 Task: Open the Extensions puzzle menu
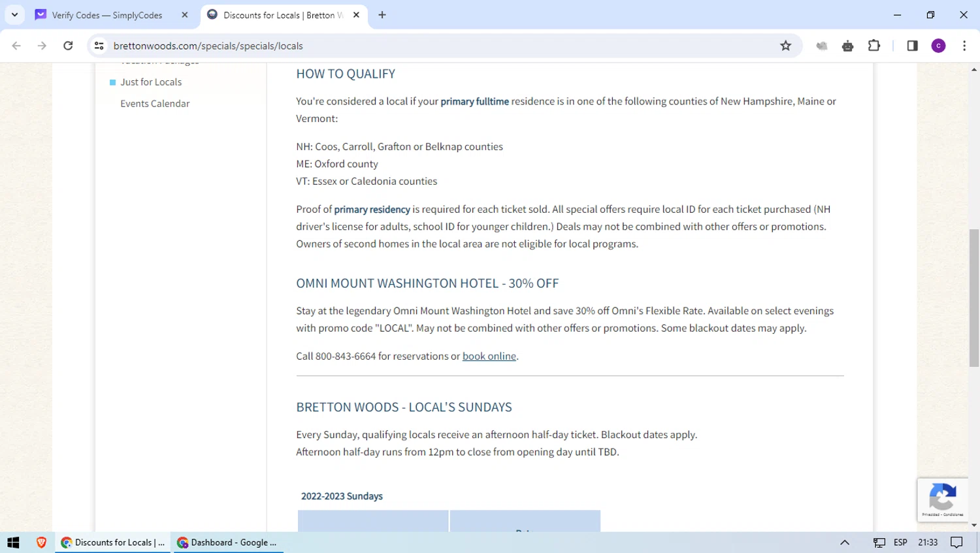tap(874, 46)
